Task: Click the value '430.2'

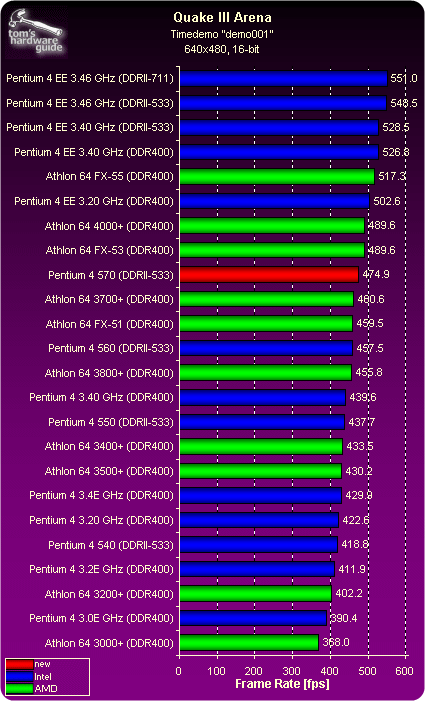Action: pyautogui.click(x=359, y=471)
